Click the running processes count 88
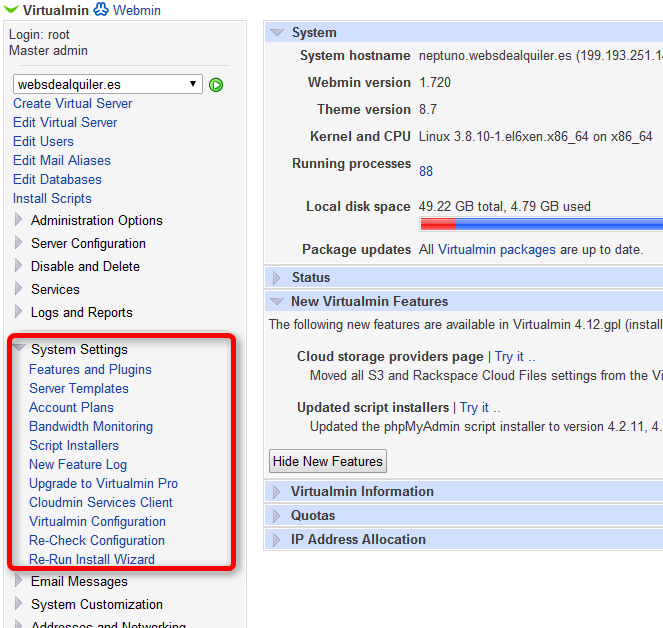 coord(426,171)
